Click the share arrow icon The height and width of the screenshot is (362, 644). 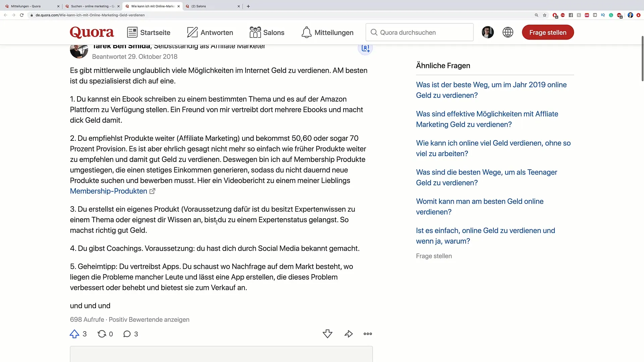click(x=348, y=334)
